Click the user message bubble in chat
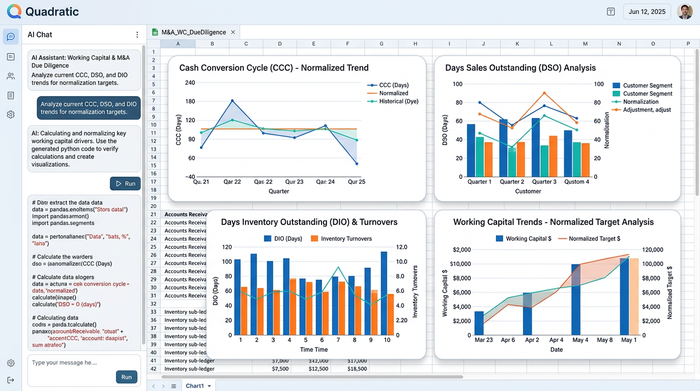This screenshot has width=700, height=391. (88, 108)
